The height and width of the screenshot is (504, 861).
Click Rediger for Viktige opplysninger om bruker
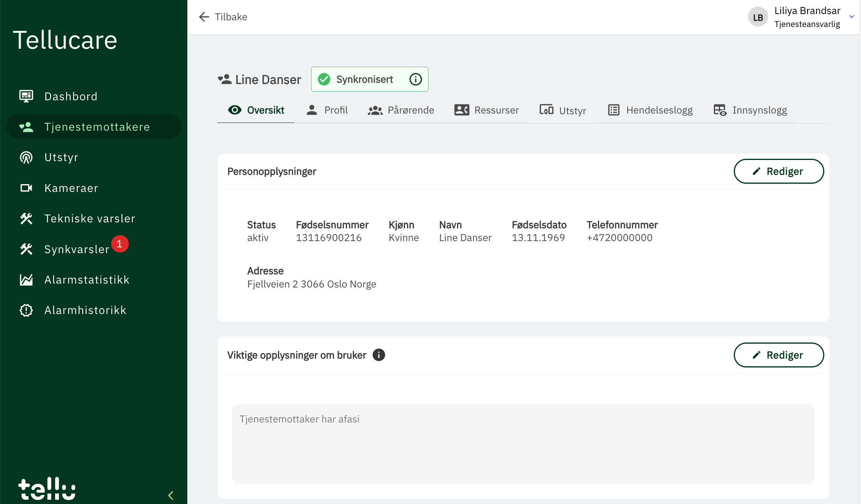[x=779, y=355]
